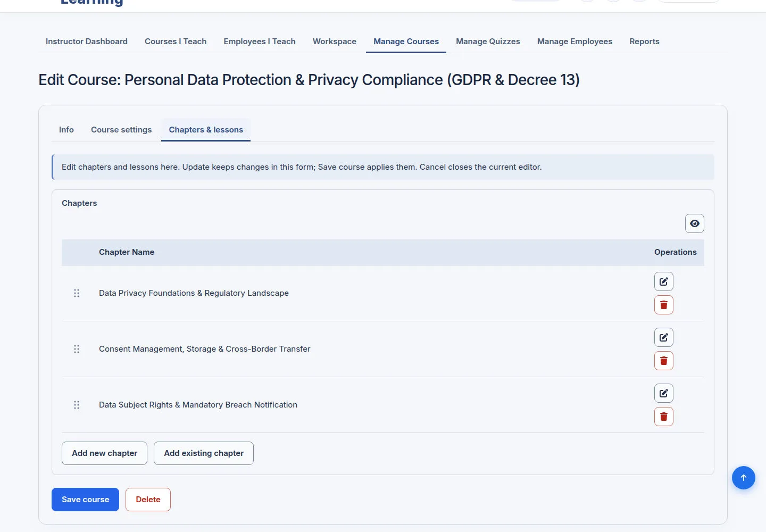
Task: Edit the Data Subject Rights chapter
Action: tap(664, 393)
